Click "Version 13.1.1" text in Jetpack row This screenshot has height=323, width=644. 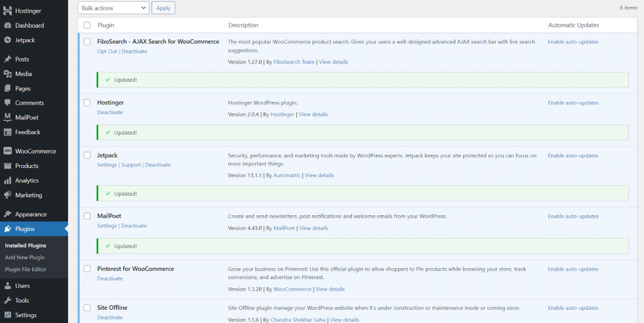click(x=245, y=175)
